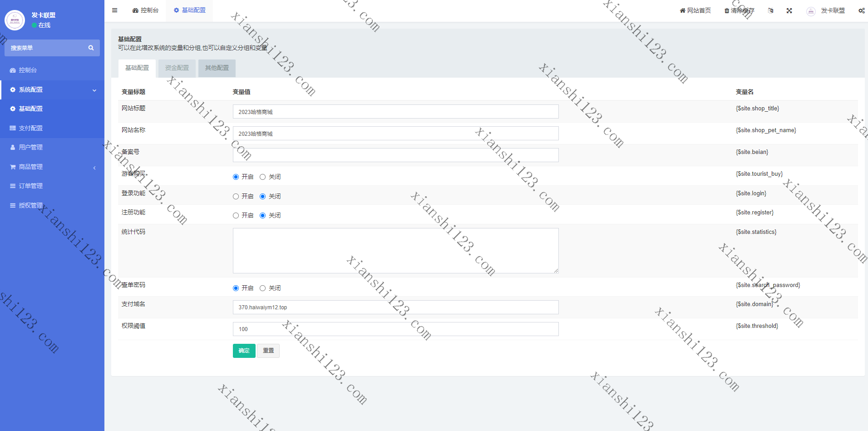Open the 基础配置 top navigation tab
Screen dimensions: 868x431
click(189, 10)
